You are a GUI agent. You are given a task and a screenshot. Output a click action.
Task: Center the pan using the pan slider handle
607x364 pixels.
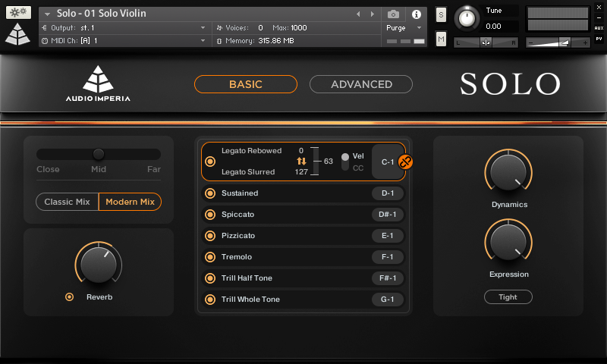486,42
